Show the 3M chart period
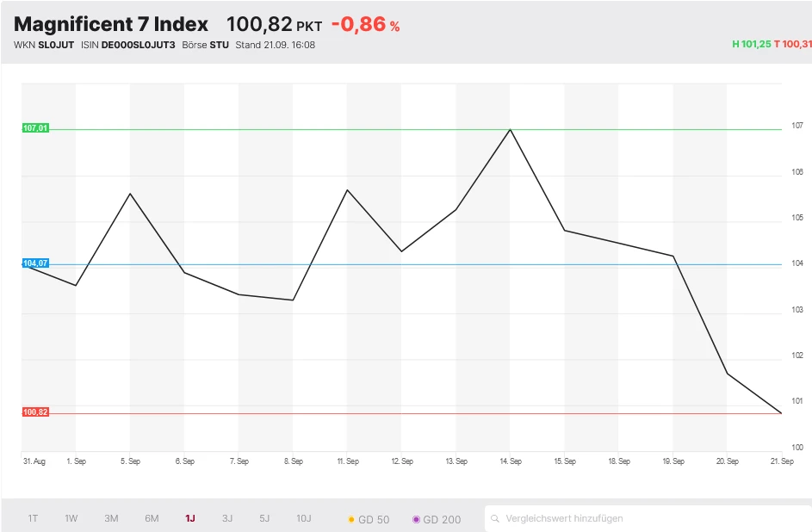812x532 pixels. 111,518
